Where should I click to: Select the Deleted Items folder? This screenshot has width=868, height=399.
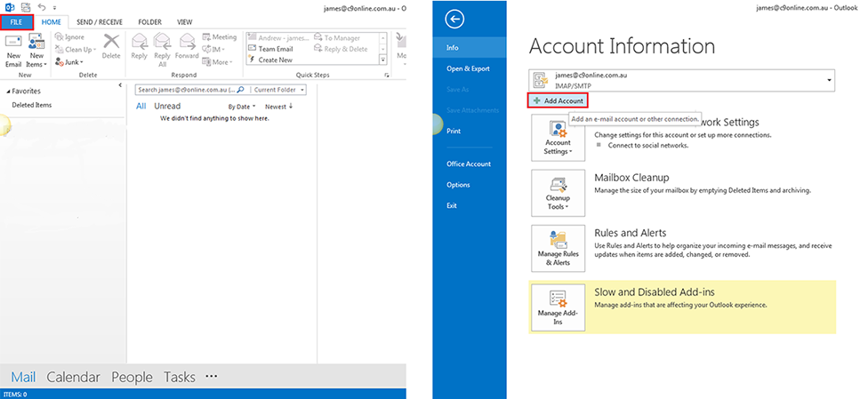tap(31, 105)
